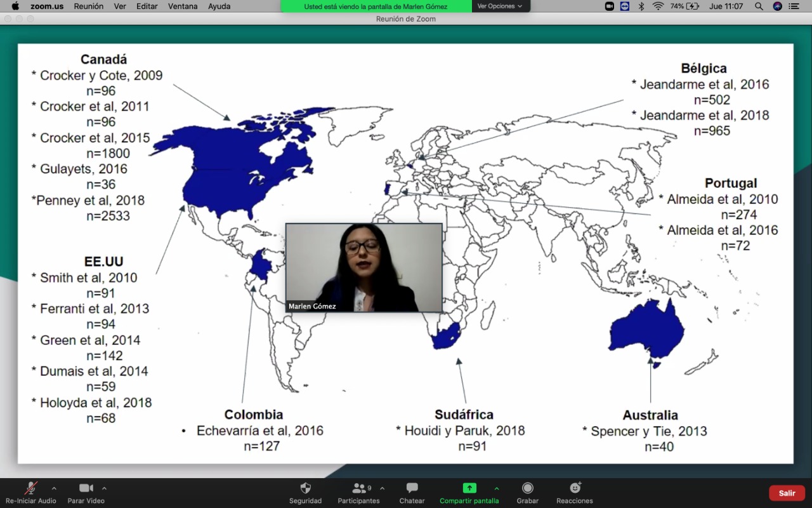This screenshot has height=508, width=812.
Task: Open the TeamViewer menu bar icon
Action: (x=624, y=6)
